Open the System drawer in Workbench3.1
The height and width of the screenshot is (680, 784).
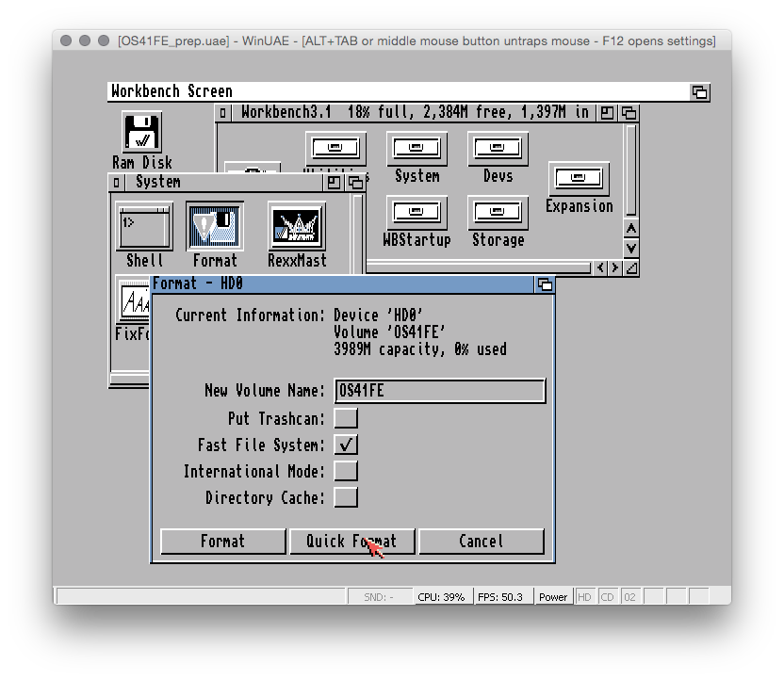click(416, 149)
